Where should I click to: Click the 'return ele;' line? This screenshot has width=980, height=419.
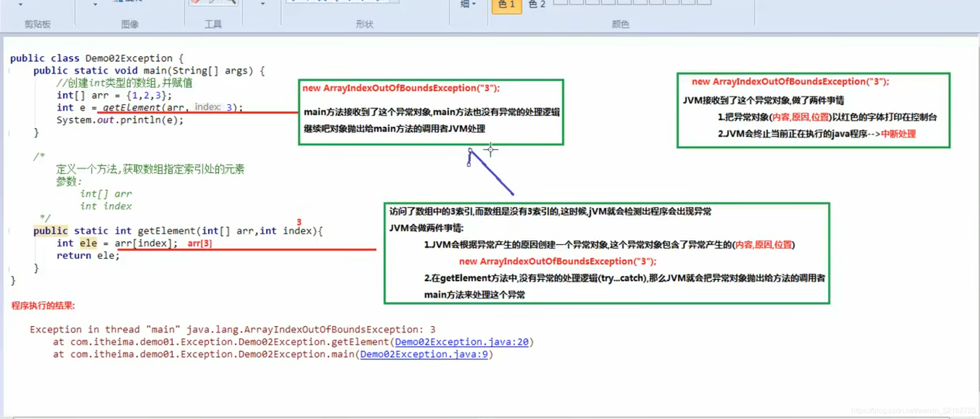pyautogui.click(x=88, y=255)
